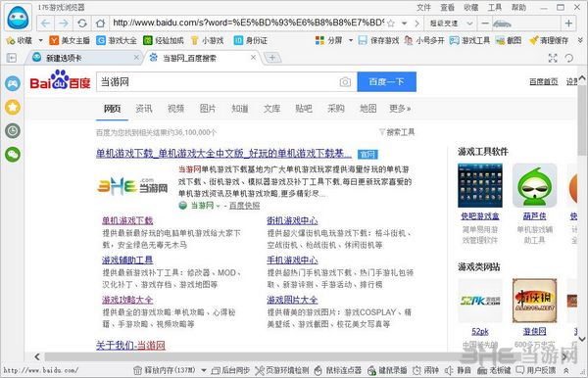Open the 游戏大全 bookmark
Screen dimensions: 588x378
click(x=117, y=40)
